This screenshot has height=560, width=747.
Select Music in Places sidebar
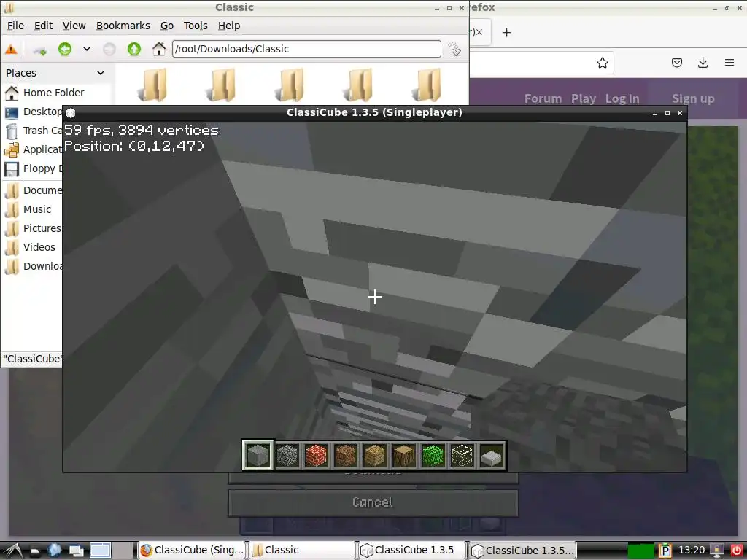click(28, 209)
